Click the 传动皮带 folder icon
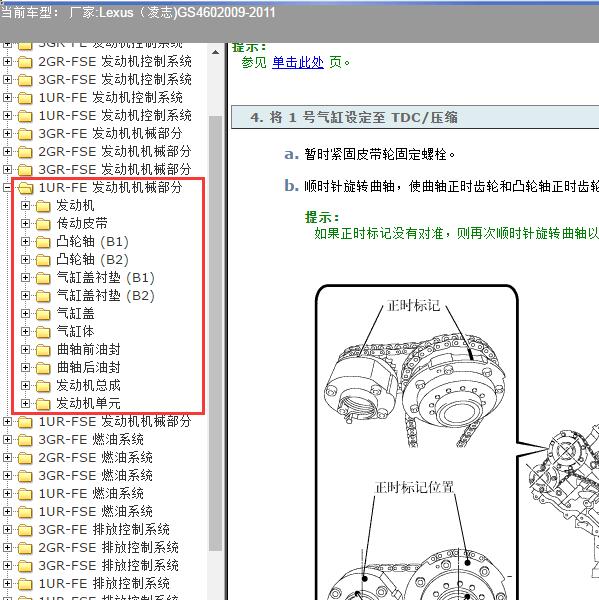Screen dimensions: 599x600 [x=43, y=224]
